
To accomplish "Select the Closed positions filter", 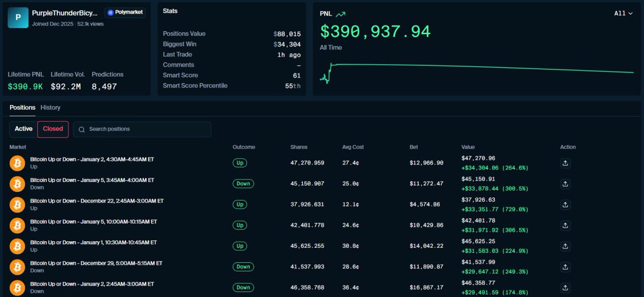I will [x=53, y=129].
